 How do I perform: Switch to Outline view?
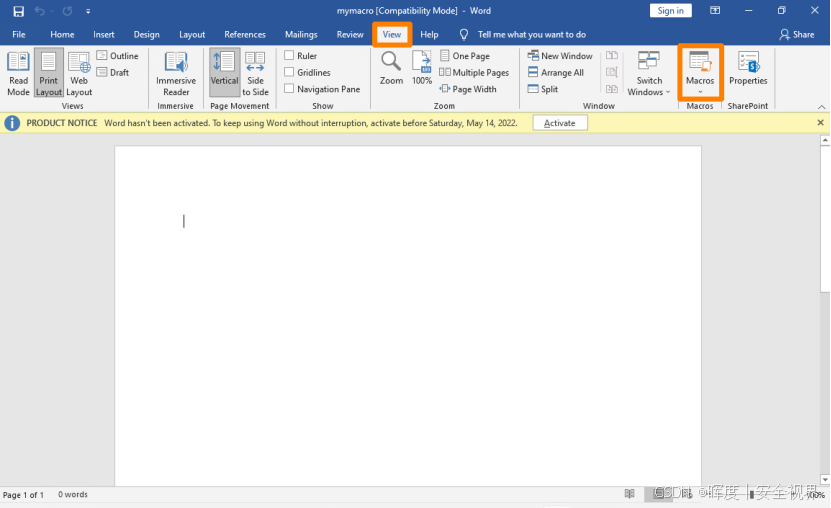[118, 56]
